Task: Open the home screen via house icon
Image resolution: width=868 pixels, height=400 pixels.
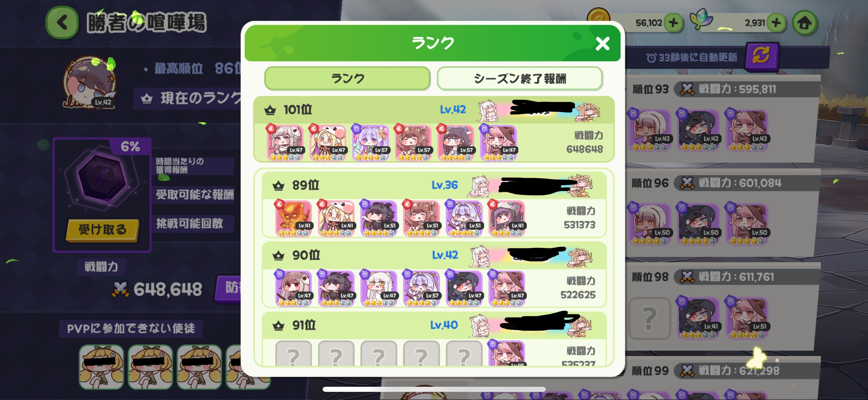Action: click(804, 23)
